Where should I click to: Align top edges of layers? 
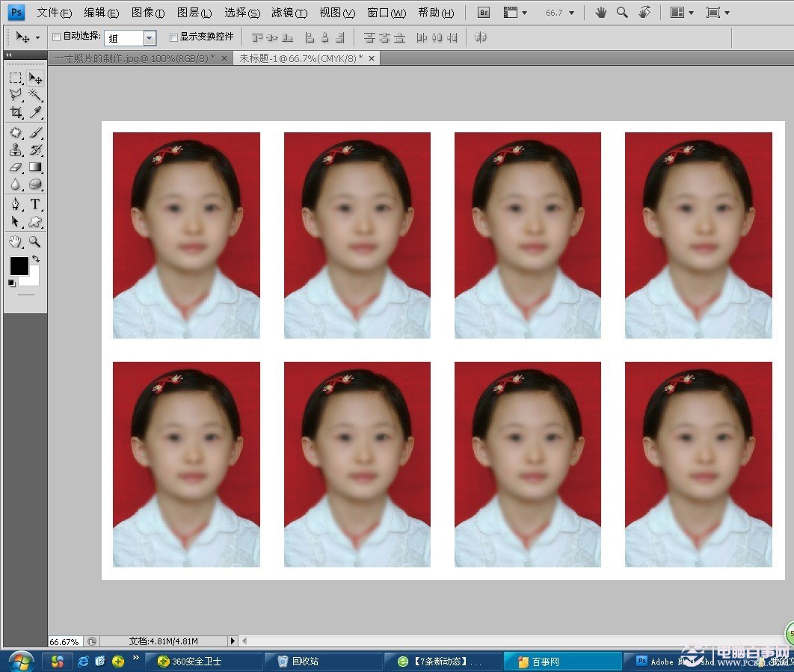[x=257, y=37]
